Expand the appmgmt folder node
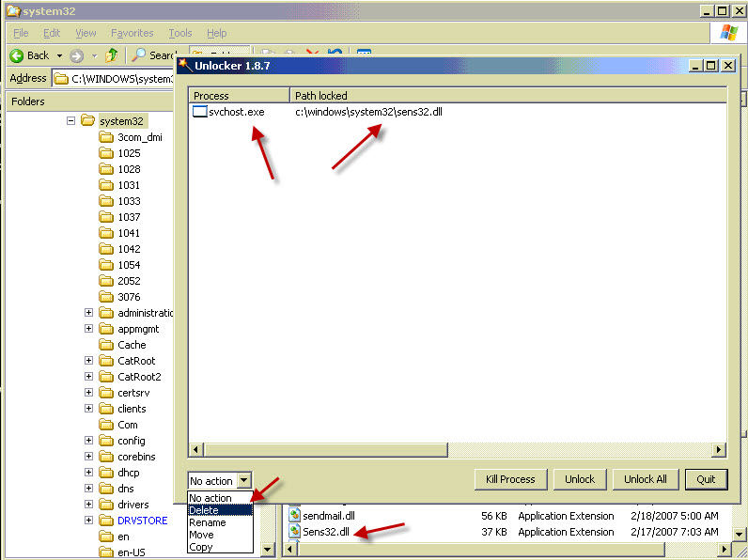Image resolution: width=748 pixels, height=560 pixels. coord(88,329)
